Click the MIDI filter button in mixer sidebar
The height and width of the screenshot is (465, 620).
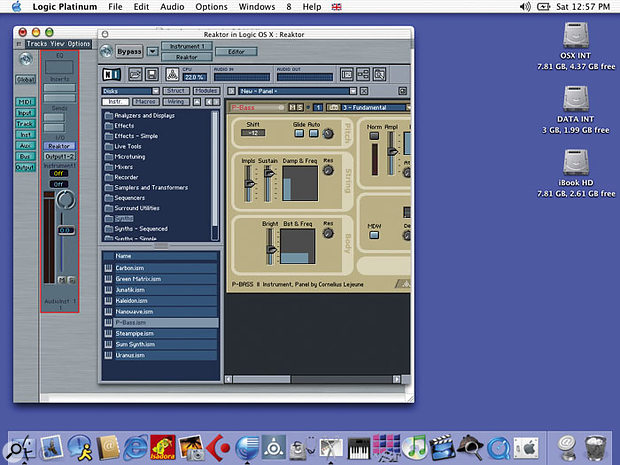coord(25,102)
